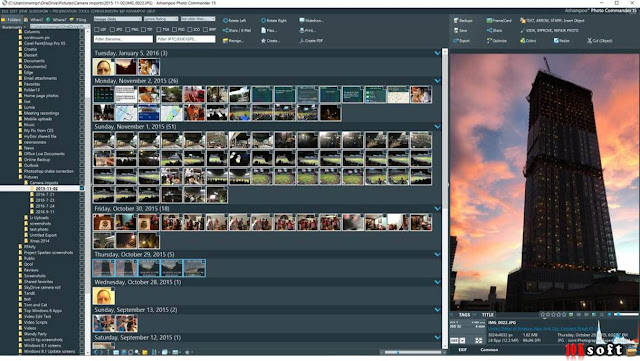The width and height of the screenshot is (640, 361).
Task: Open the TAGS tab in info panel
Action: pos(464,315)
